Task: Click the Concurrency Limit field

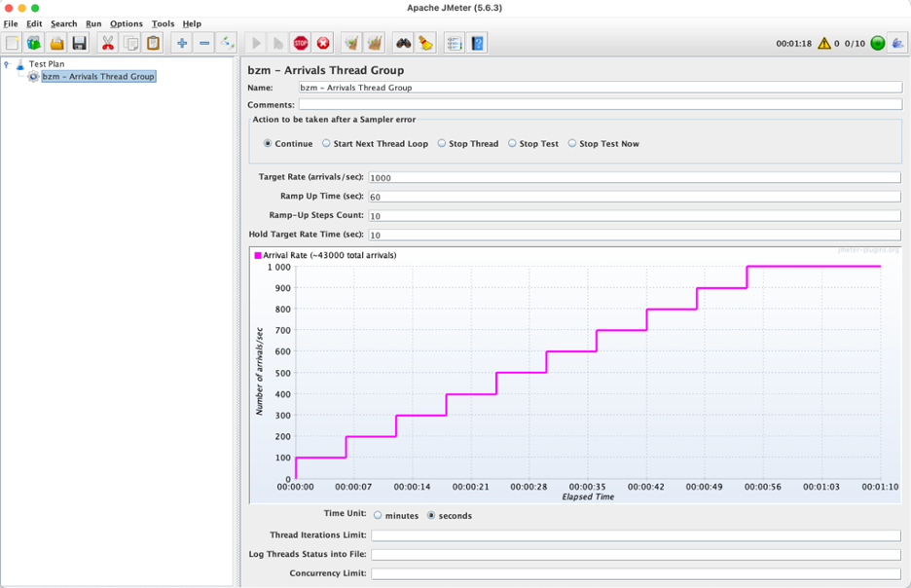Action: pyautogui.click(x=636, y=574)
